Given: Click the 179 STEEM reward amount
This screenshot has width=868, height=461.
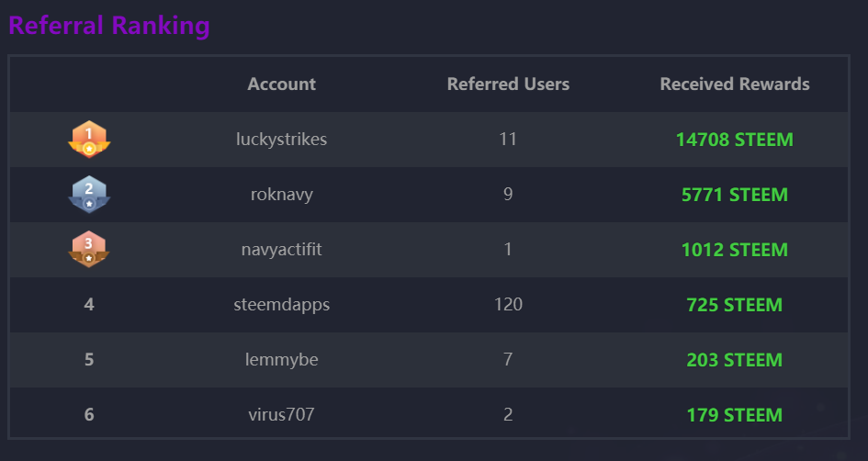Looking at the screenshot, I should click(x=735, y=415).
